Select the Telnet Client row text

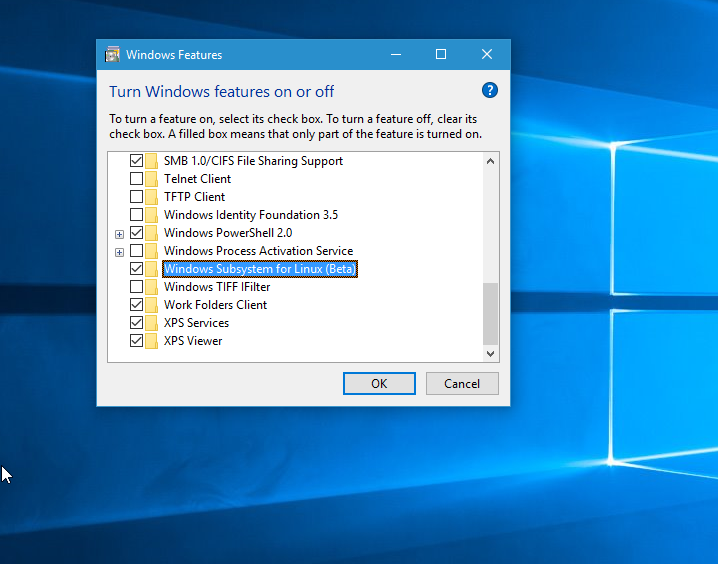(197, 179)
